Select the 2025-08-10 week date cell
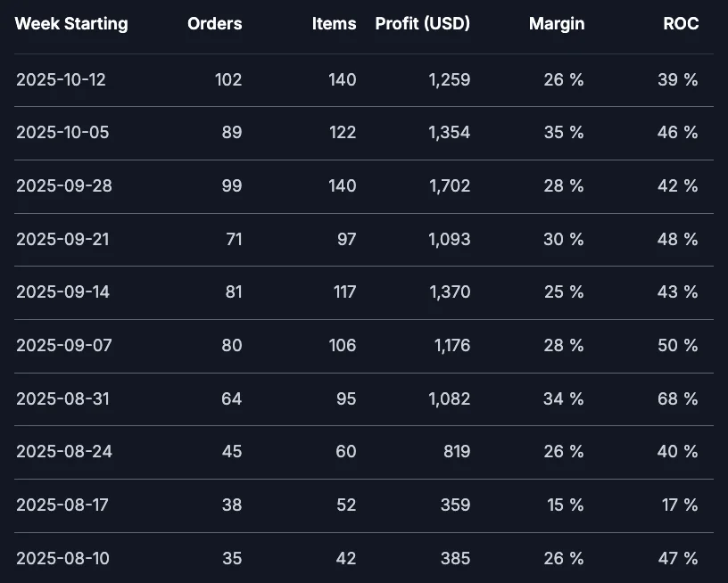This screenshot has height=583, width=728. pos(62,559)
